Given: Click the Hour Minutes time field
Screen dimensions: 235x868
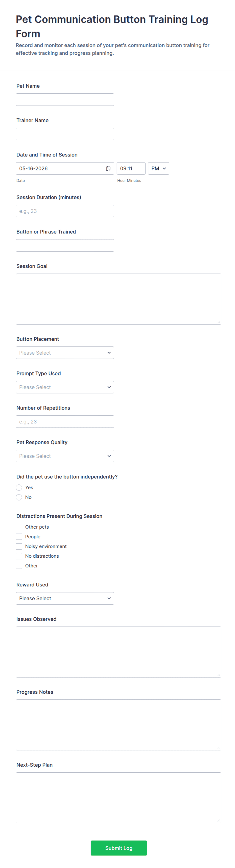Looking at the screenshot, I should (131, 169).
